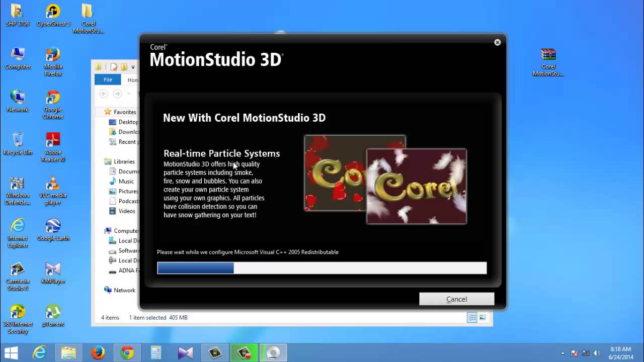Open Visual Studio from the taskbar

coord(185,352)
